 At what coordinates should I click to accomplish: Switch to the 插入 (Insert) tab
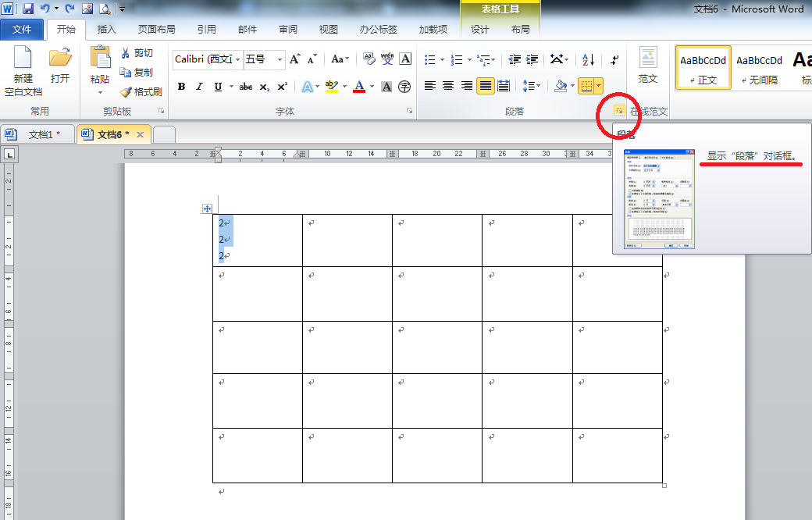(x=106, y=30)
